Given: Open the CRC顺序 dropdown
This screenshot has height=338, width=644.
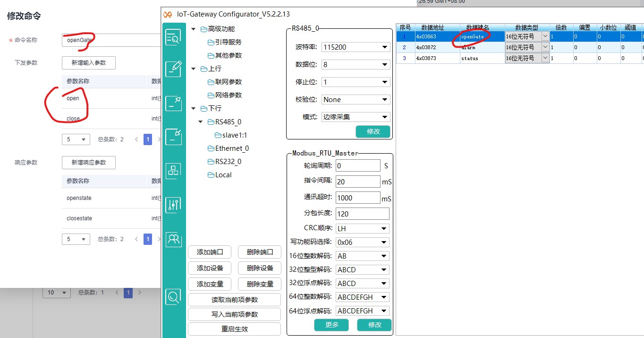Looking at the screenshot, I should click(x=362, y=229).
